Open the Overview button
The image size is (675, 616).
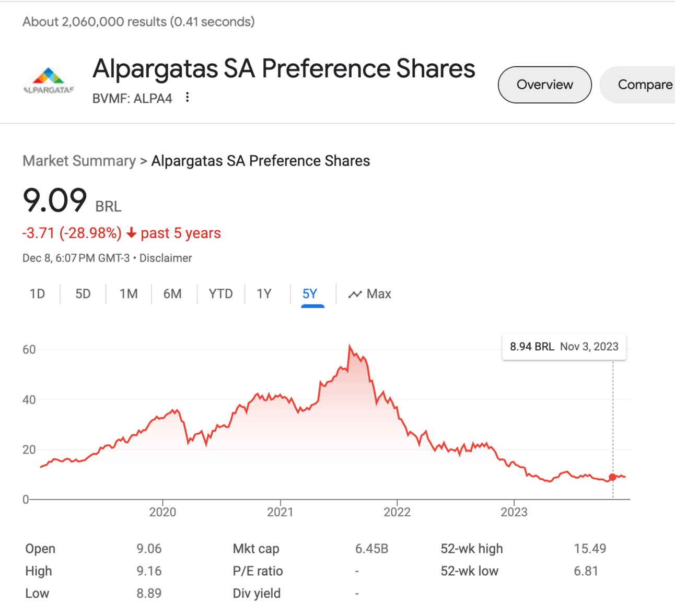tap(545, 85)
